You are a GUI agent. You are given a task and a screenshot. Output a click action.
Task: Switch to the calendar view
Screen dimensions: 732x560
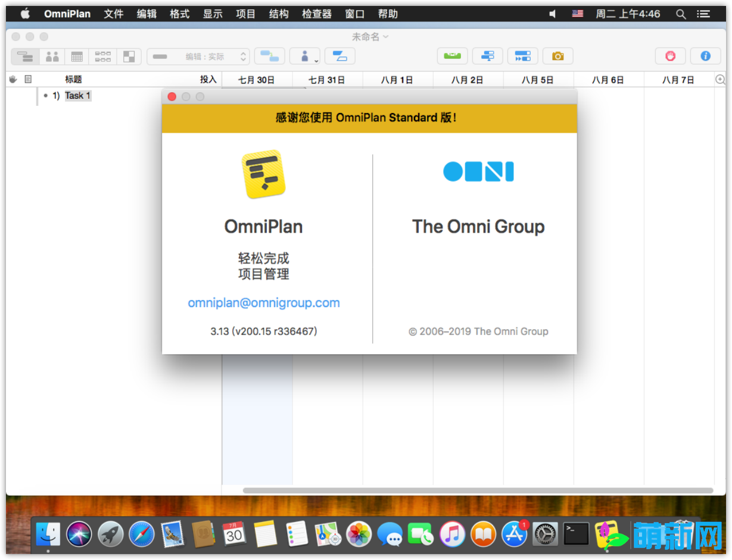[x=77, y=57]
